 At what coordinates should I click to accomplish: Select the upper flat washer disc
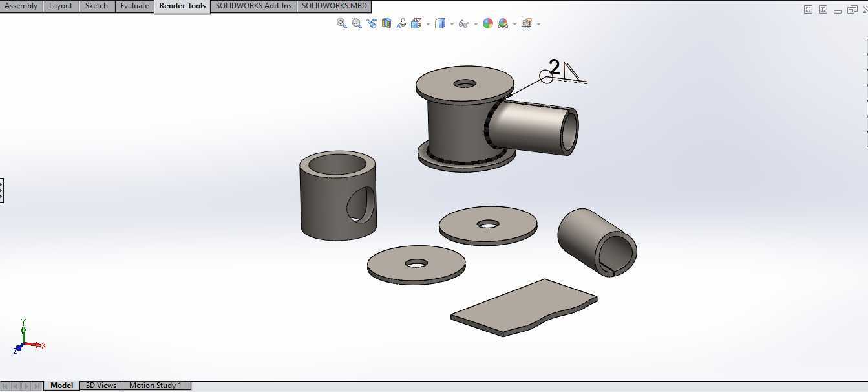[x=488, y=225]
